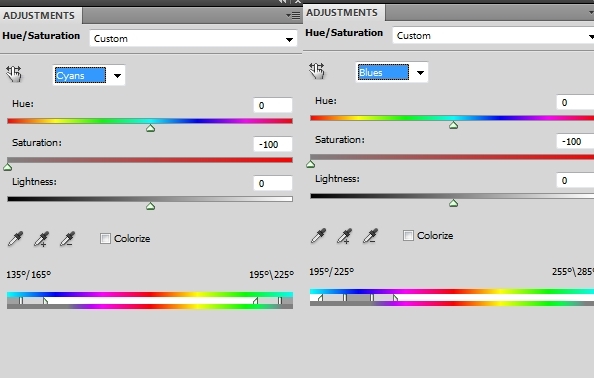The width and height of the screenshot is (594, 378).
Task: Open the Cyans color range dropdown
Action: click(89, 75)
